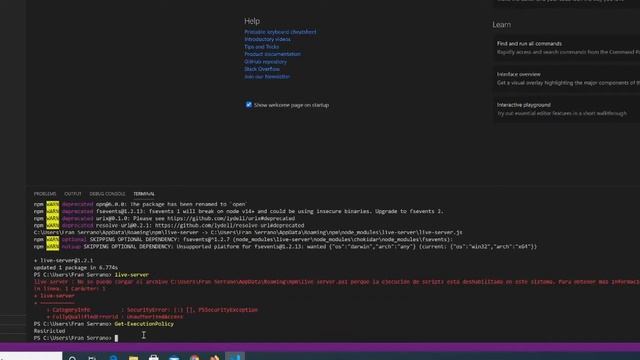Select the Terminal panel tab

point(144,194)
